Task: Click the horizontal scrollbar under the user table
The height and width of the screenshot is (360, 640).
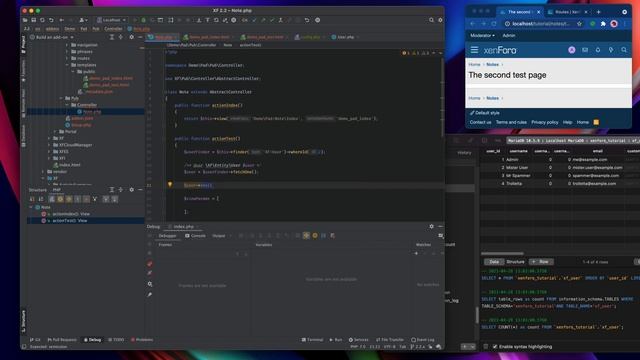Action: coord(502,253)
